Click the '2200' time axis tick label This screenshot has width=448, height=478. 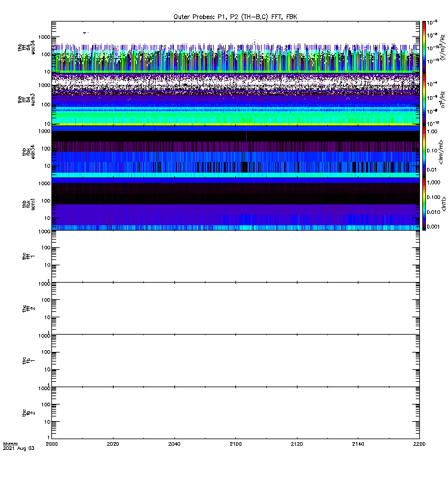[x=419, y=444]
